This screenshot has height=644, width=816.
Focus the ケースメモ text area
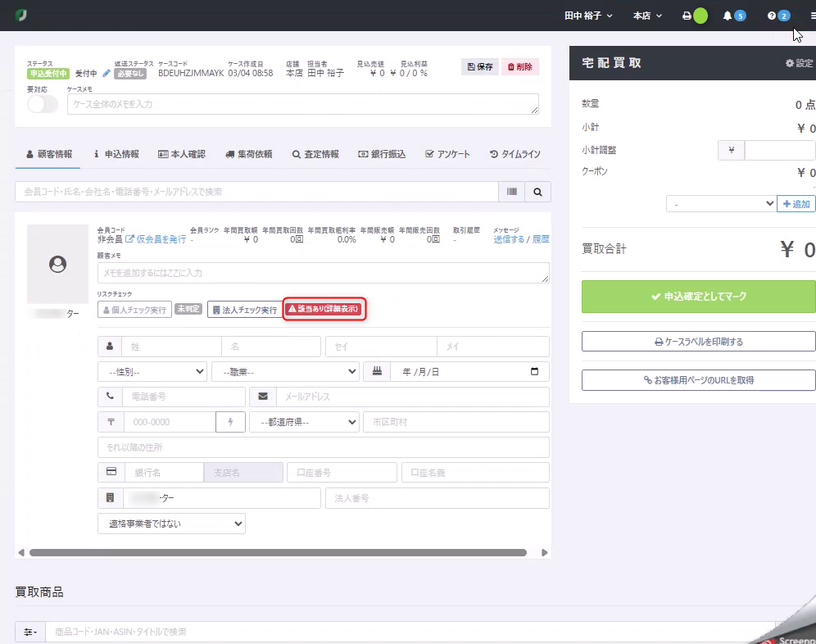point(303,104)
